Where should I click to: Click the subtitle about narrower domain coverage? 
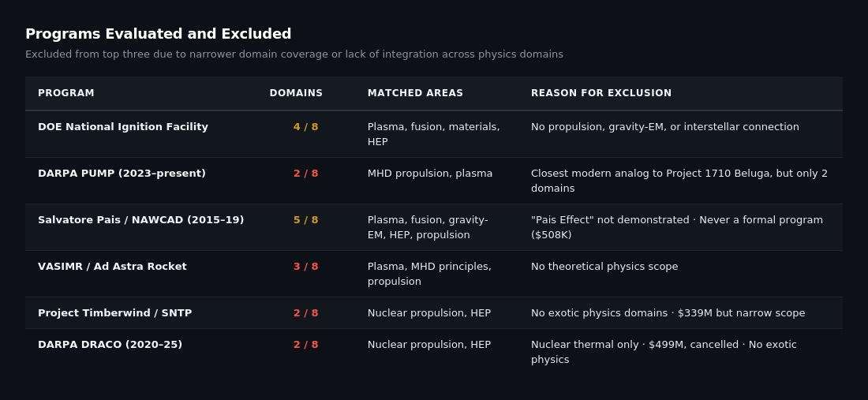click(294, 54)
